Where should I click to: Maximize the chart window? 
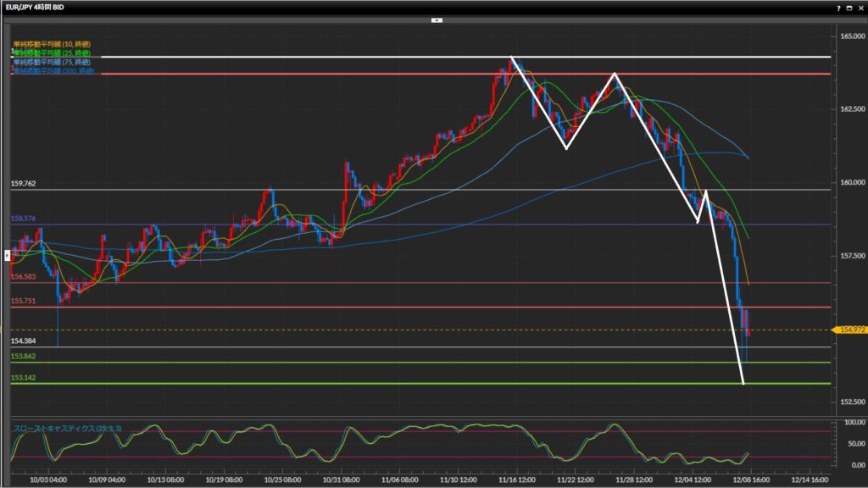click(849, 8)
